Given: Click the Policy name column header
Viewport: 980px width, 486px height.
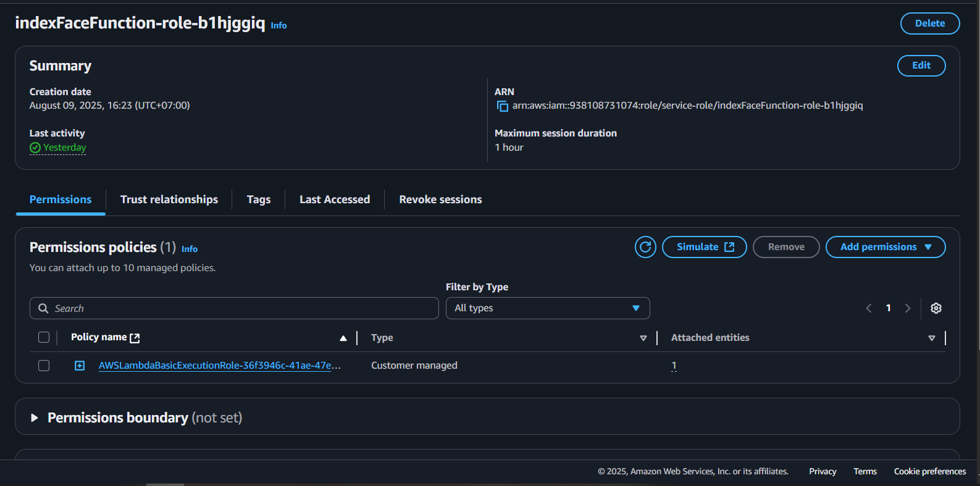Looking at the screenshot, I should (99, 337).
